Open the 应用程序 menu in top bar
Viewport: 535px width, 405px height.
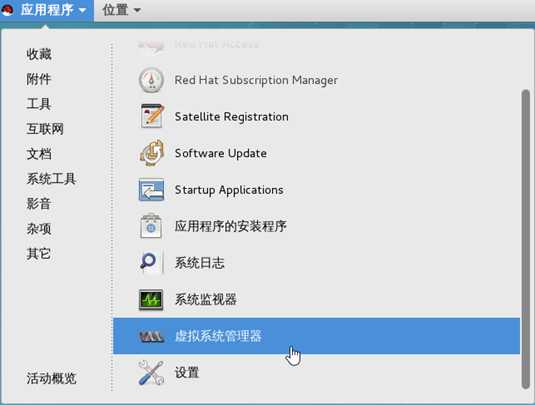(x=47, y=10)
